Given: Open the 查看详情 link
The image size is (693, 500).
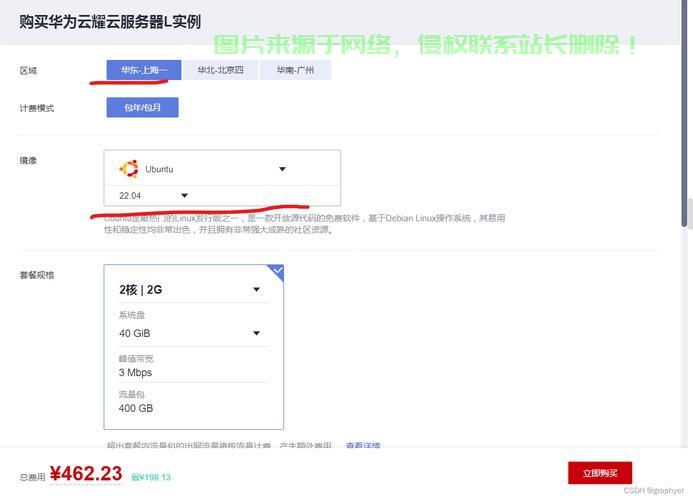Looking at the screenshot, I should [363, 445].
